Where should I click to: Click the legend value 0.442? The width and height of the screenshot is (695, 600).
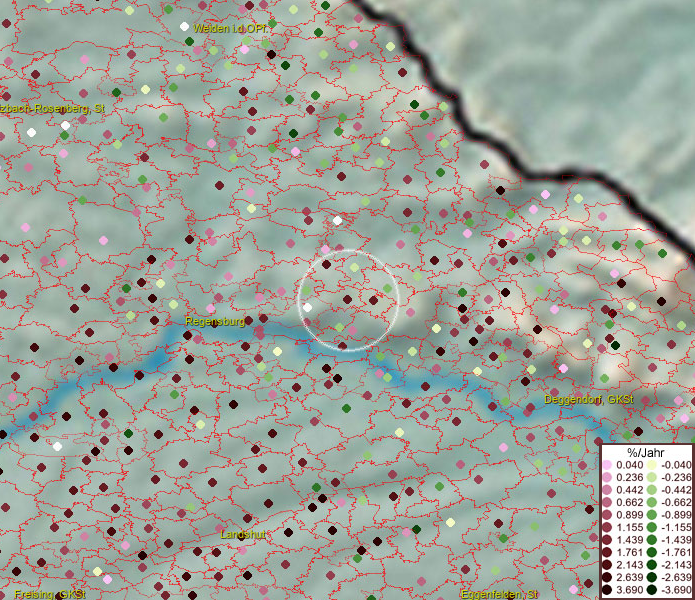pyautogui.click(x=630, y=490)
